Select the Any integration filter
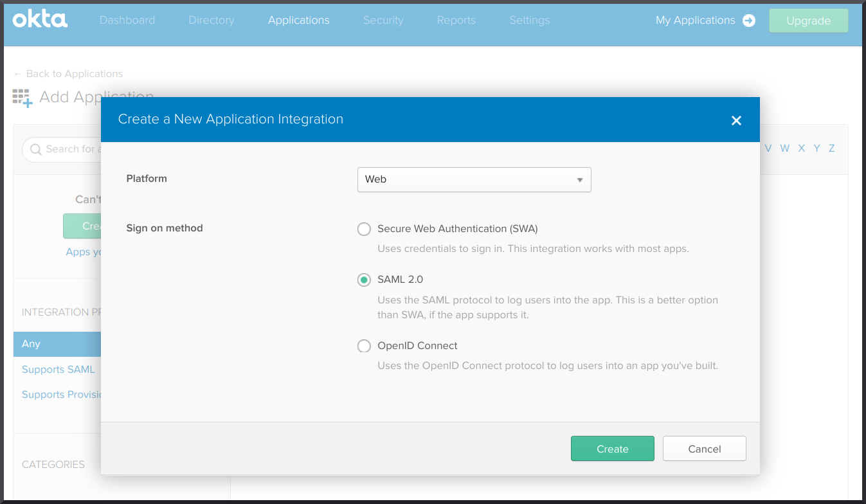This screenshot has width=866, height=504. (57, 344)
